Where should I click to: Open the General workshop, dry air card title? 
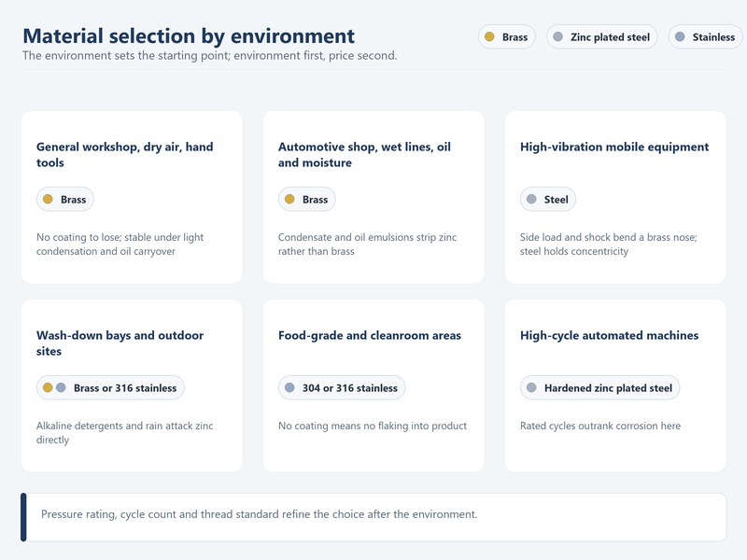pyautogui.click(x=125, y=154)
